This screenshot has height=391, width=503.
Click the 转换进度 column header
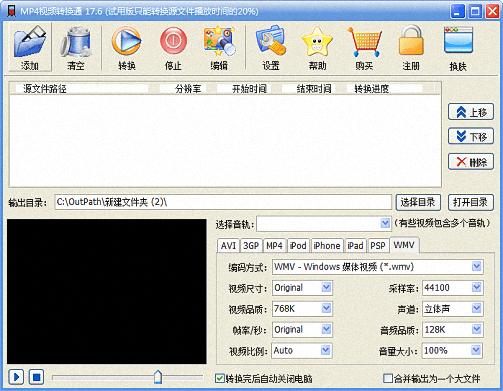pos(385,89)
